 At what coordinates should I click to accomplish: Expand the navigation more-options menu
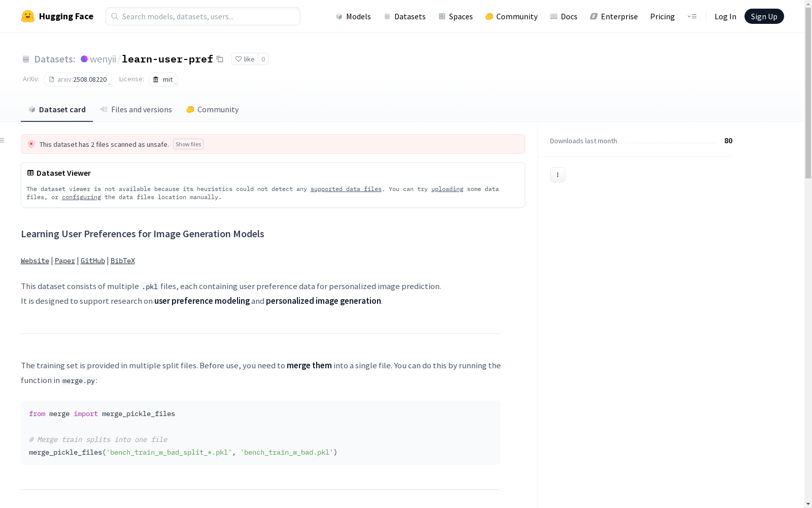tap(692, 16)
